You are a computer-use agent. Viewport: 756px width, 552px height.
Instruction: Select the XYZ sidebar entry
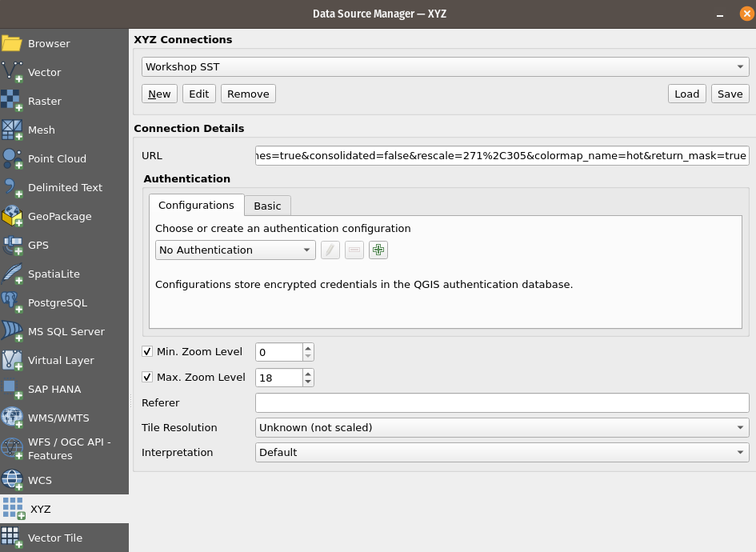(64, 509)
